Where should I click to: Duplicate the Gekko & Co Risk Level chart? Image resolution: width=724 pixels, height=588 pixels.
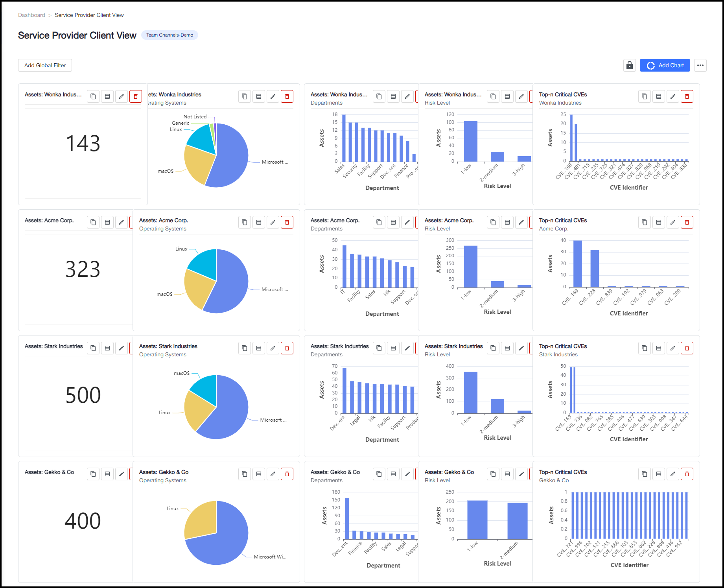pos(493,474)
